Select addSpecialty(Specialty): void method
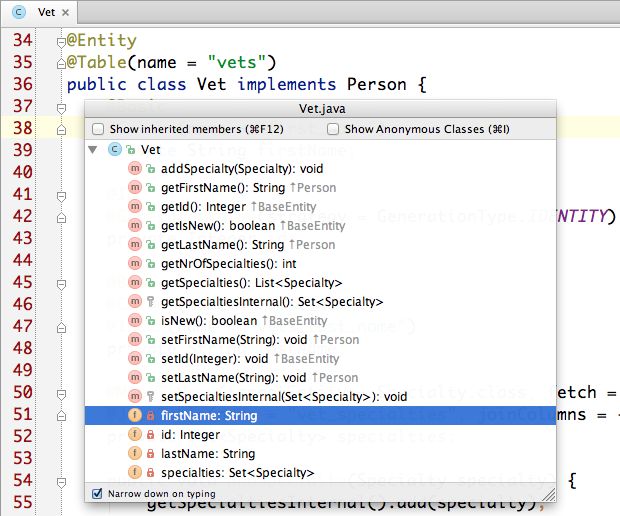Viewport: 620px width, 516px height. tap(320, 169)
